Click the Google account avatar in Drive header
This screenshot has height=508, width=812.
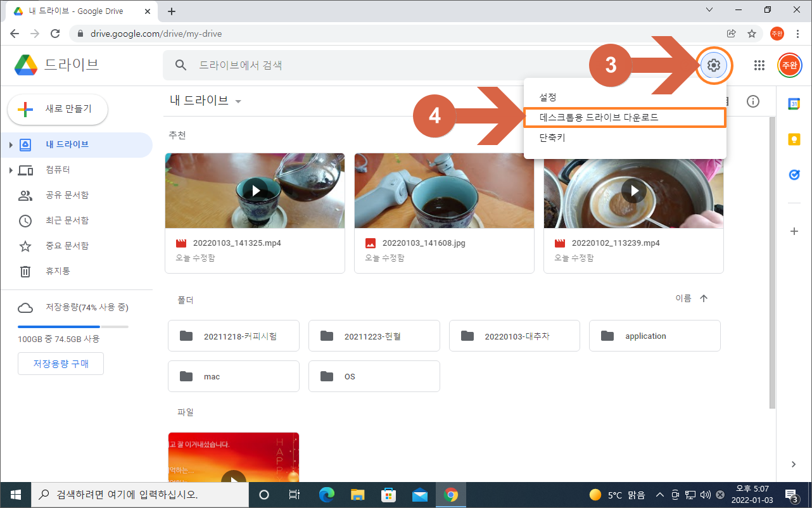click(x=789, y=65)
